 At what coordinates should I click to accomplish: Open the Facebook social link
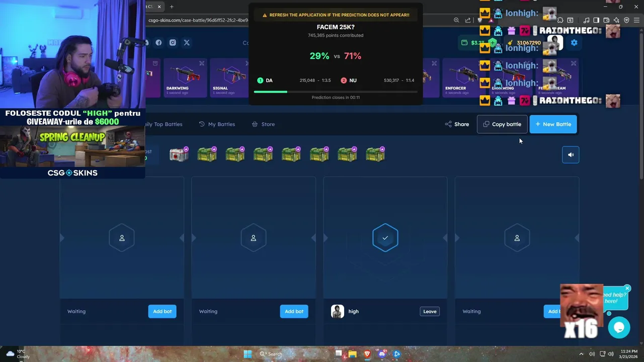pyautogui.click(x=158, y=43)
